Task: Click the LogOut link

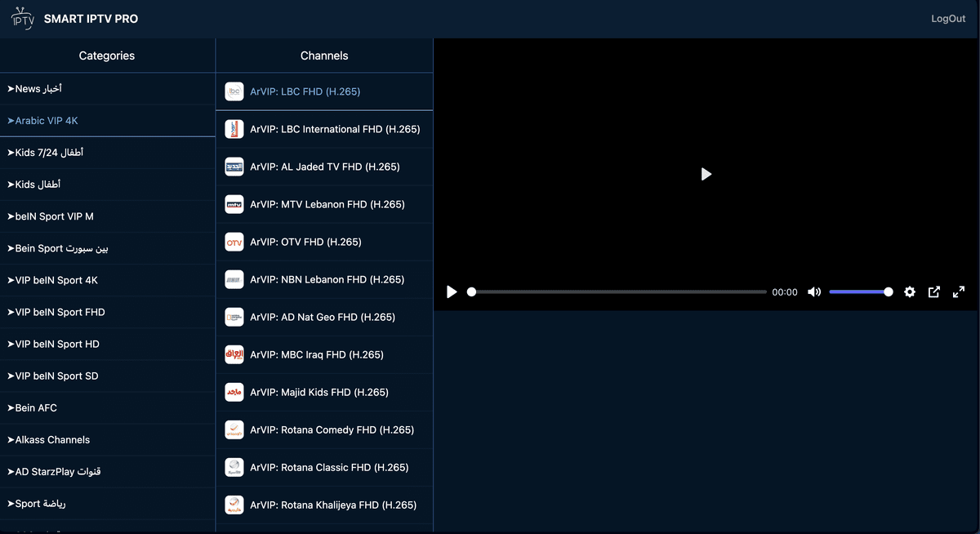Action: coord(948,19)
